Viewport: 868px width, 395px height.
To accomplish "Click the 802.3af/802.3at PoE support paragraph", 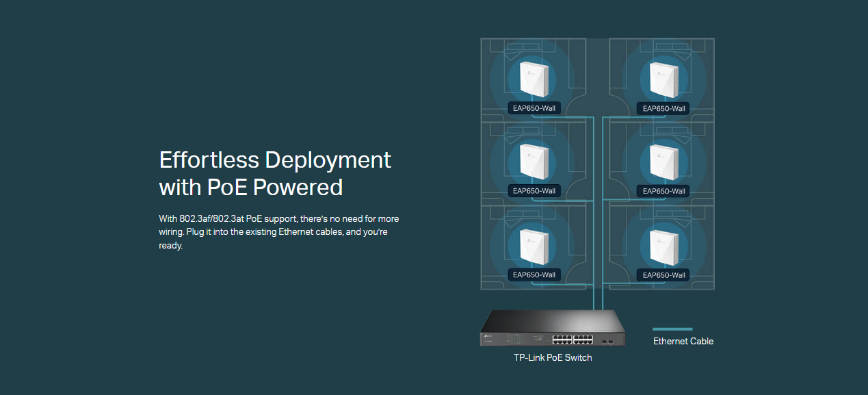I will coord(278,231).
